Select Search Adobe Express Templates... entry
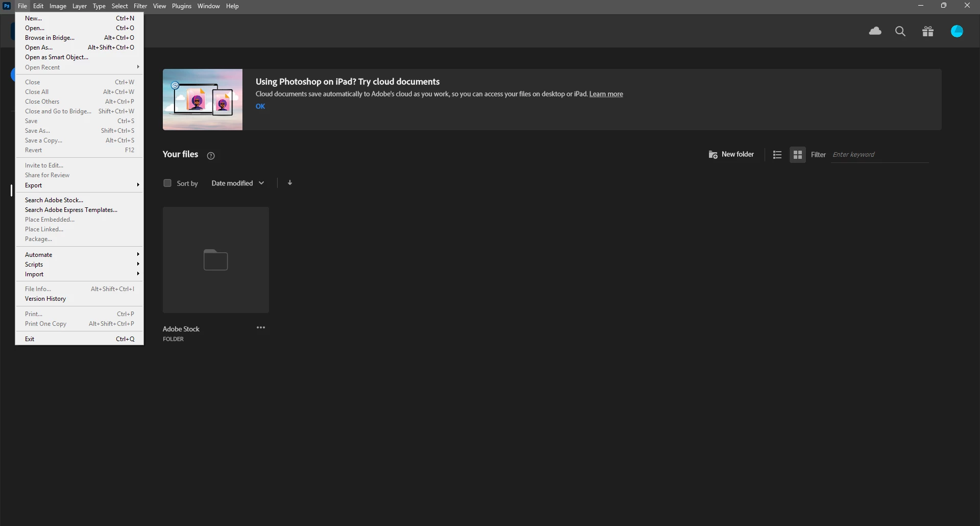The image size is (980, 526). [80, 210]
